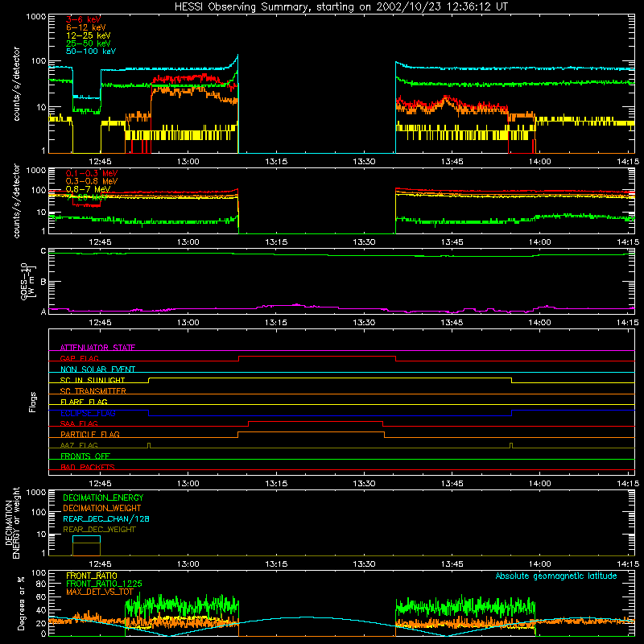Select the SAA_FLAG label
The width and height of the screenshot is (644, 644).
79,423
